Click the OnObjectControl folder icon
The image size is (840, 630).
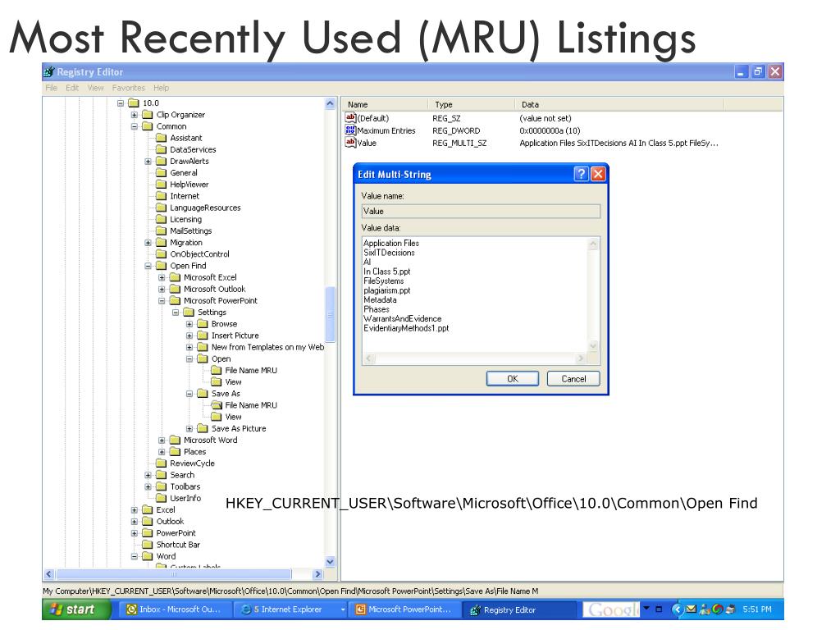click(x=161, y=254)
